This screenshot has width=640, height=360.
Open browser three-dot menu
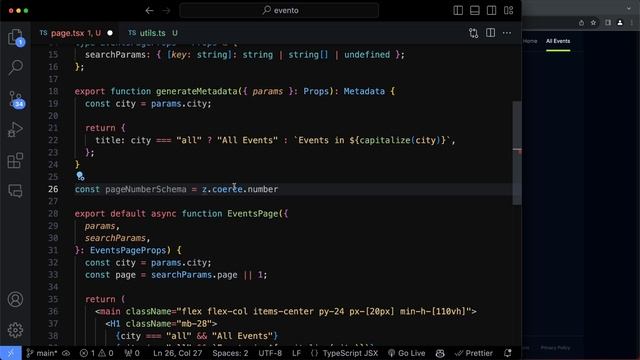(632, 23)
